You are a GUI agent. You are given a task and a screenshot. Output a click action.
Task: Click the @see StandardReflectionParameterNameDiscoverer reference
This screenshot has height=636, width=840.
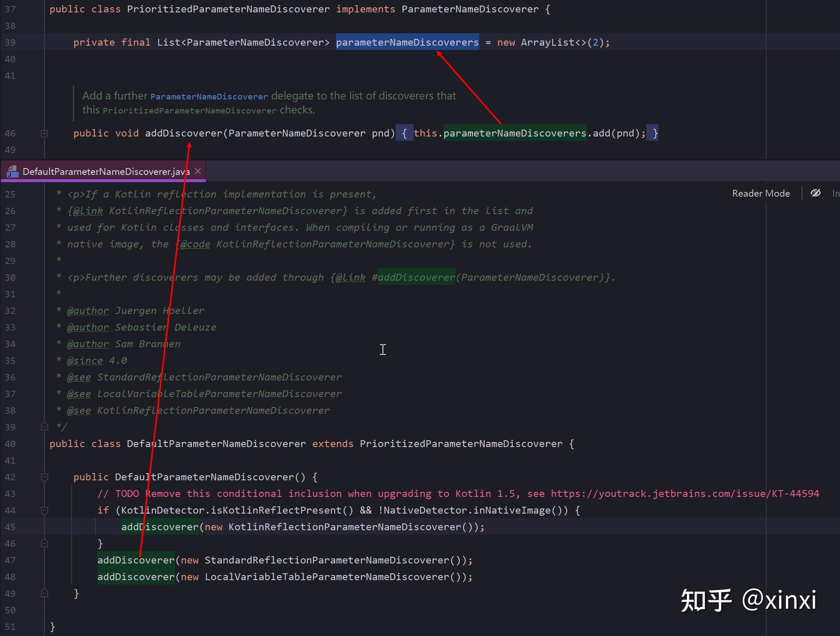pyautogui.click(x=219, y=377)
